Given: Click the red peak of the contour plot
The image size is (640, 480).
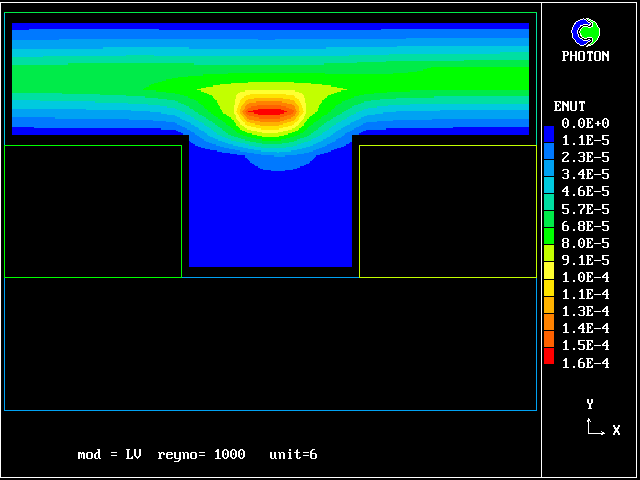Looking at the screenshot, I should (x=268, y=111).
